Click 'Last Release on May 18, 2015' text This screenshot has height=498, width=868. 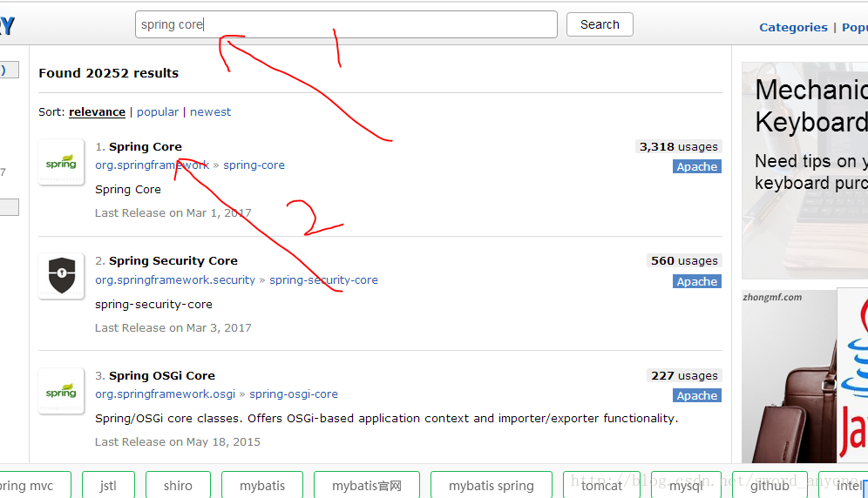pyautogui.click(x=178, y=441)
